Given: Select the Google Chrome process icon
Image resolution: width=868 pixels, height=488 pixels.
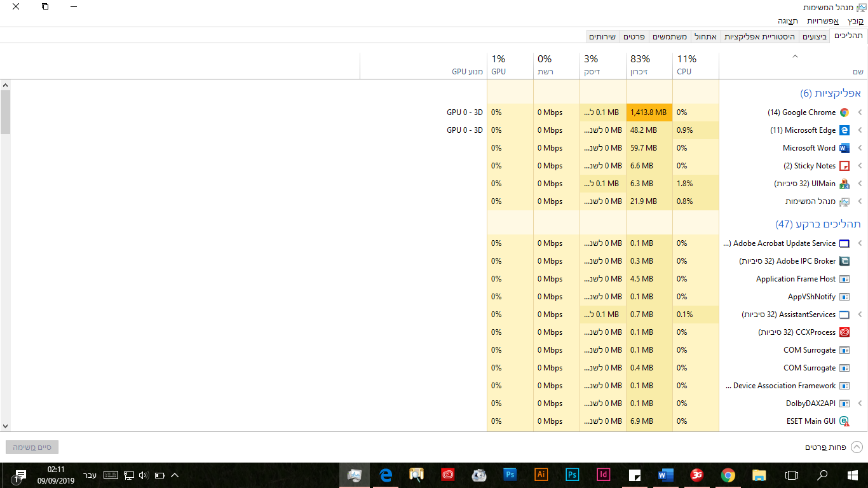Looking at the screenshot, I should click(x=844, y=112).
